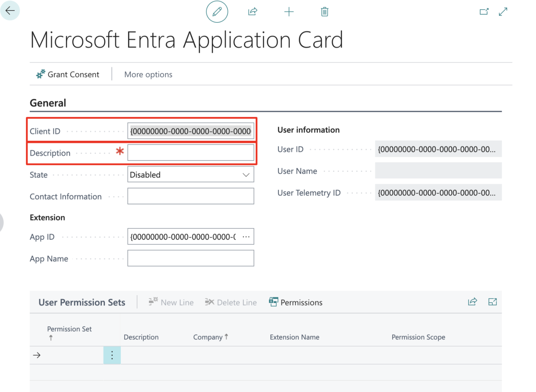This screenshot has height=392, width=536.
Task: Open More options menu
Action: click(148, 75)
